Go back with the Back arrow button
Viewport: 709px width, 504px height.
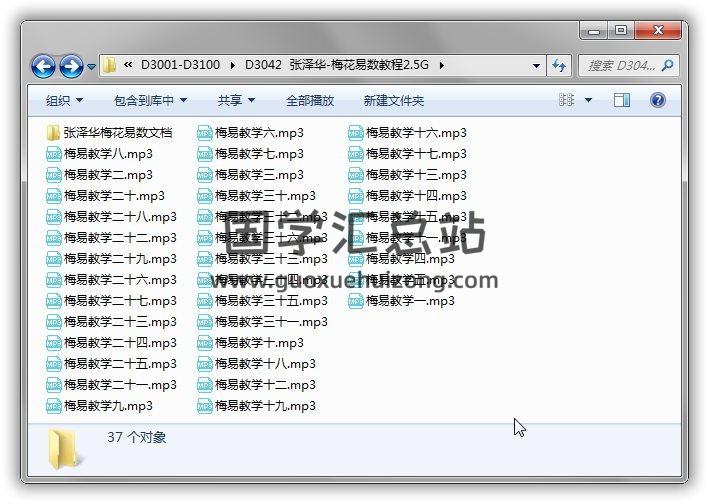pyautogui.click(x=43, y=66)
